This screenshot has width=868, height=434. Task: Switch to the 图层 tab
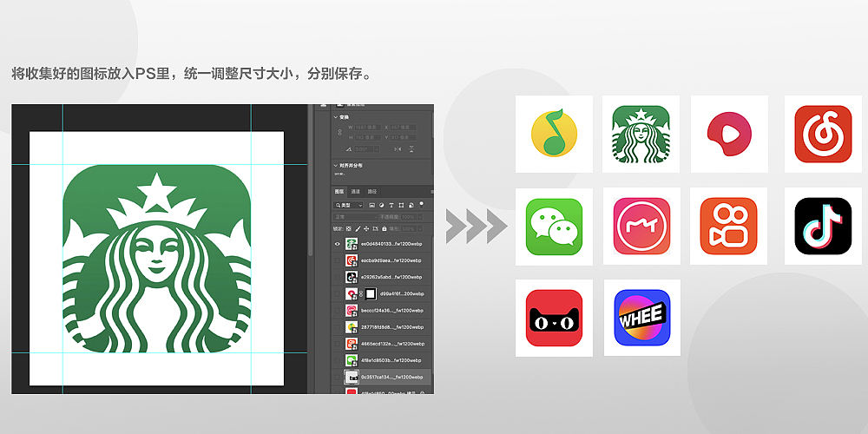pyautogui.click(x=339, y=192)
